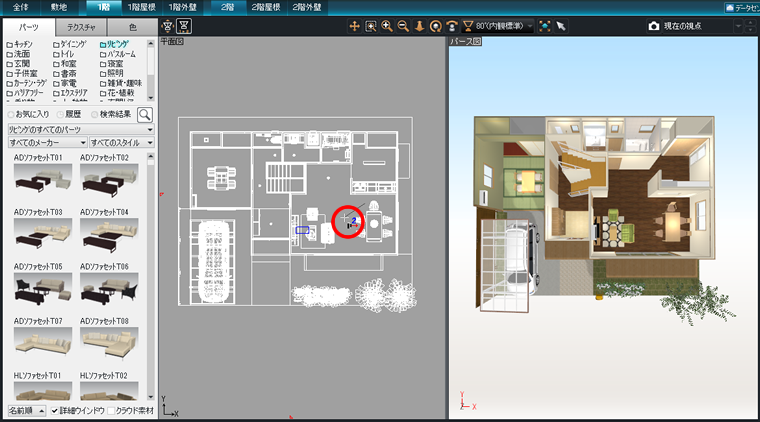Open the キッチン parts category folder
760x422 pixels.
tap(24, 45)
